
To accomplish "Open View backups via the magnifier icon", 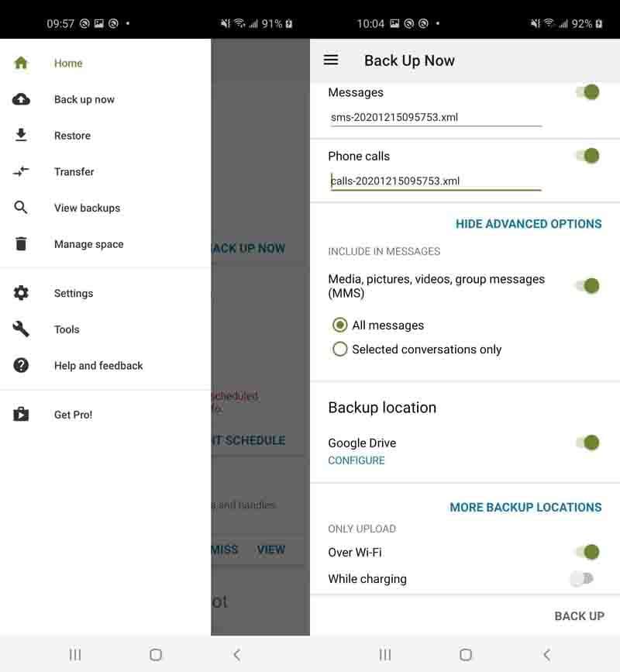I will (21, 208).
